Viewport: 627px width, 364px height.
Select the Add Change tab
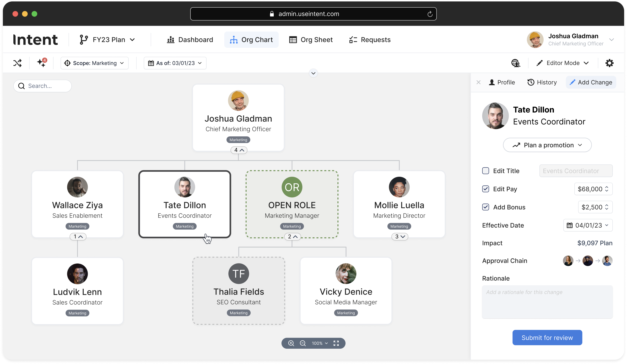[x=591, y=82]
